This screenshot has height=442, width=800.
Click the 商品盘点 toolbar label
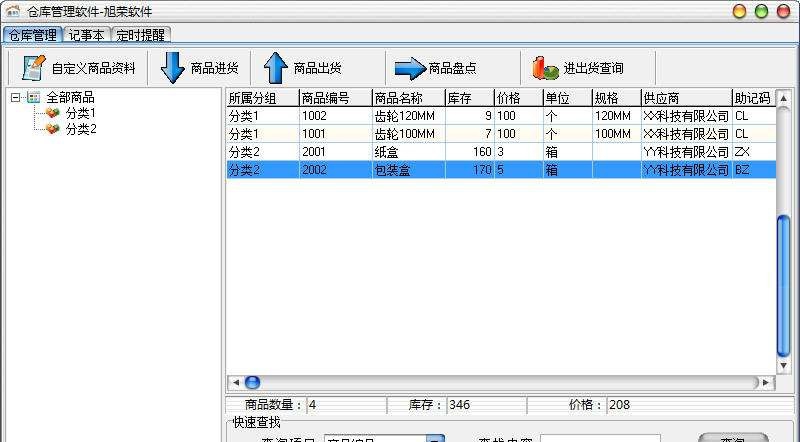click(453, 68)
